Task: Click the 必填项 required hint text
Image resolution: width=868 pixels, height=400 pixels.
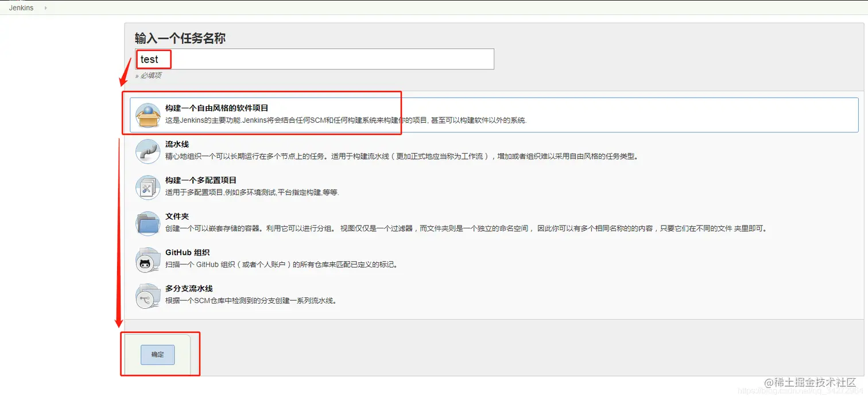Action: (148, 76)
